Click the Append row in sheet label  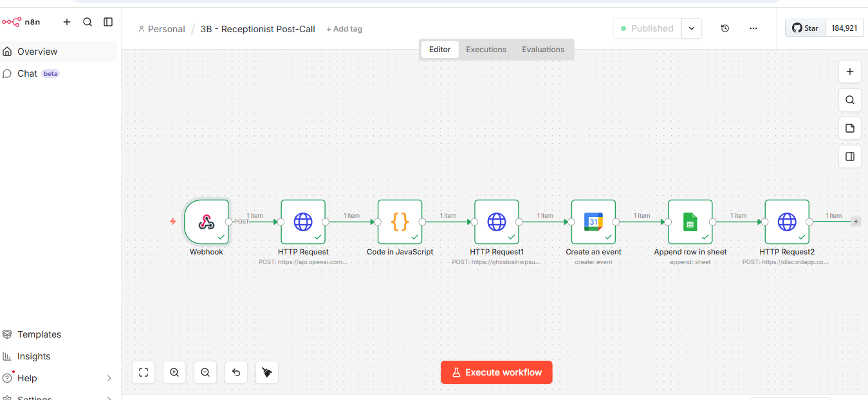click(690, 252)
